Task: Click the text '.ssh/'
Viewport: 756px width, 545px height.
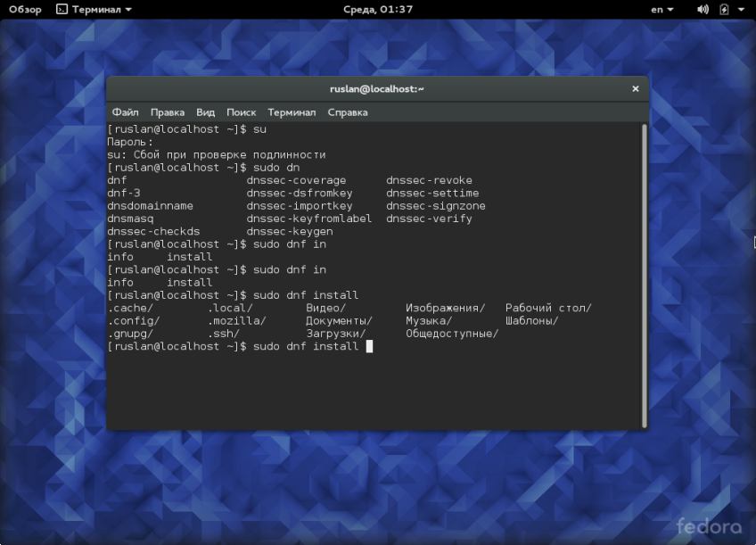Action: (x=223, y=334)
